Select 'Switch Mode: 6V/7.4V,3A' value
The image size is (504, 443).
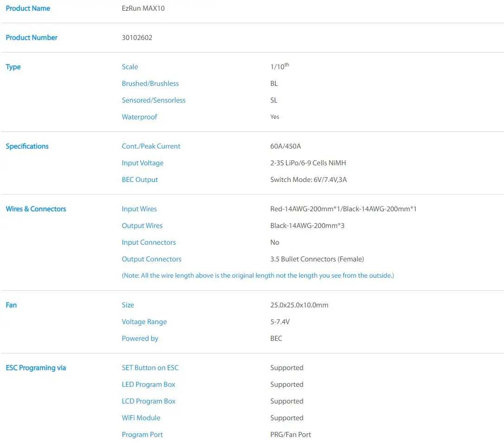tap(309, 180)
